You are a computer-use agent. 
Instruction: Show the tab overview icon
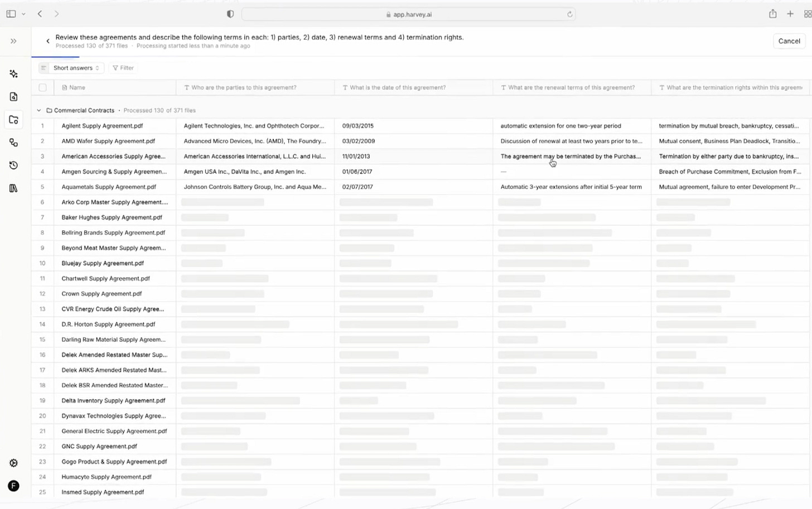(807, 14)
